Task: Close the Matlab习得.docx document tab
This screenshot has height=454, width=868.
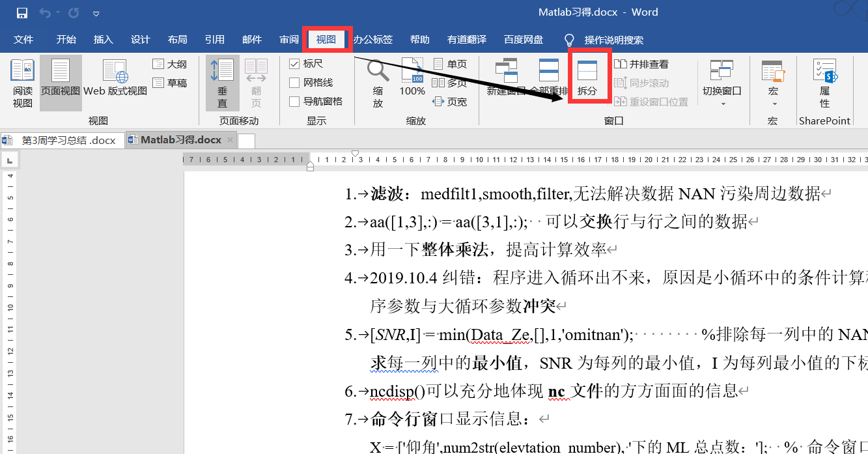Action: pos(230,140)
